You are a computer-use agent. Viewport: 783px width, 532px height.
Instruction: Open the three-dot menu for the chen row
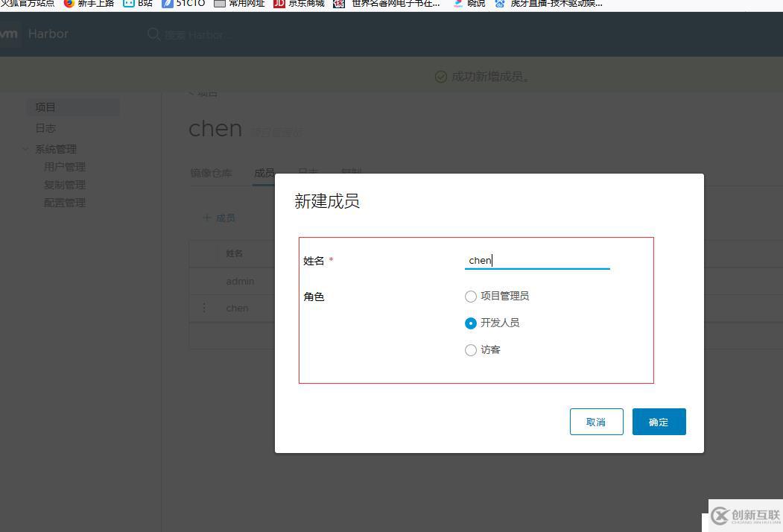[203, 307]
